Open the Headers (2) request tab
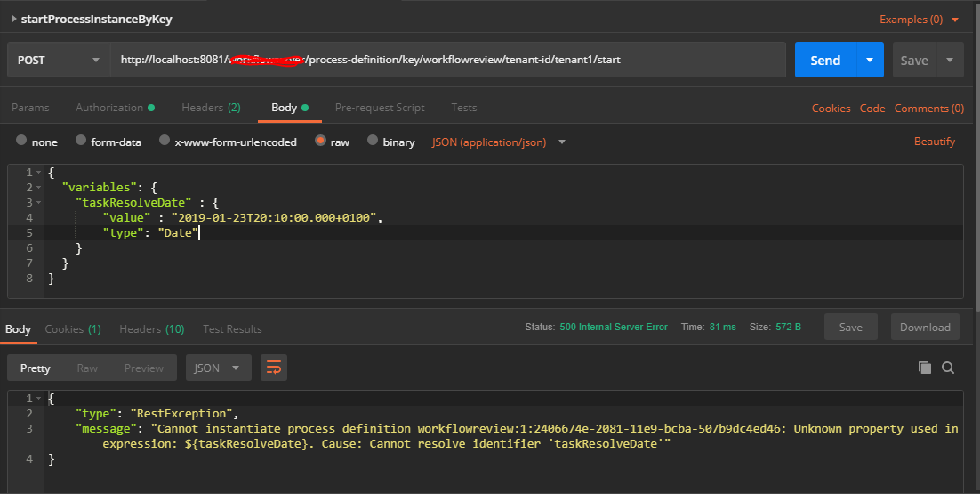The image size is (980, 494). [x=212, y=108]
